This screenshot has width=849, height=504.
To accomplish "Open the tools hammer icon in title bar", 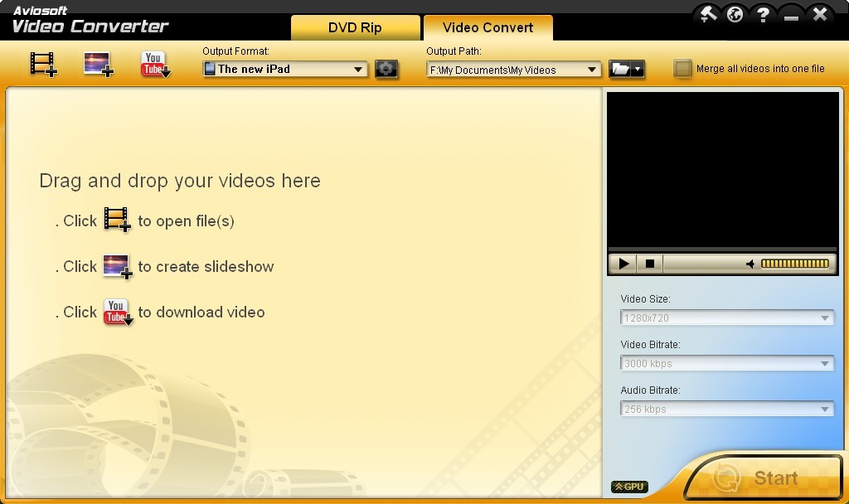I will pos(707,14).
